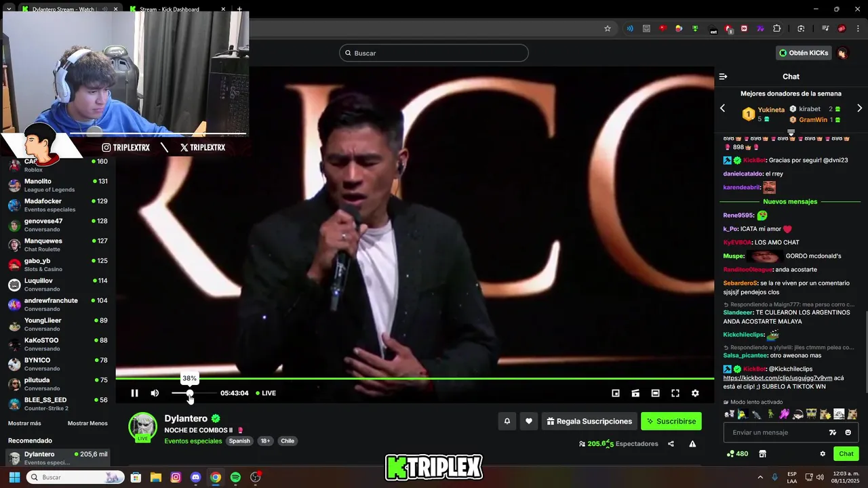Share the stream via share icon

point(671,444)
